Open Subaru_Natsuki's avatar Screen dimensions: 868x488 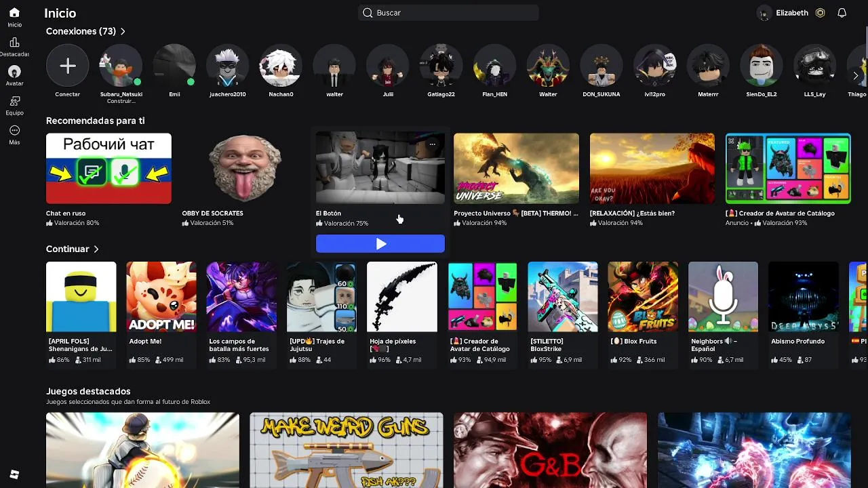[121, 66]
